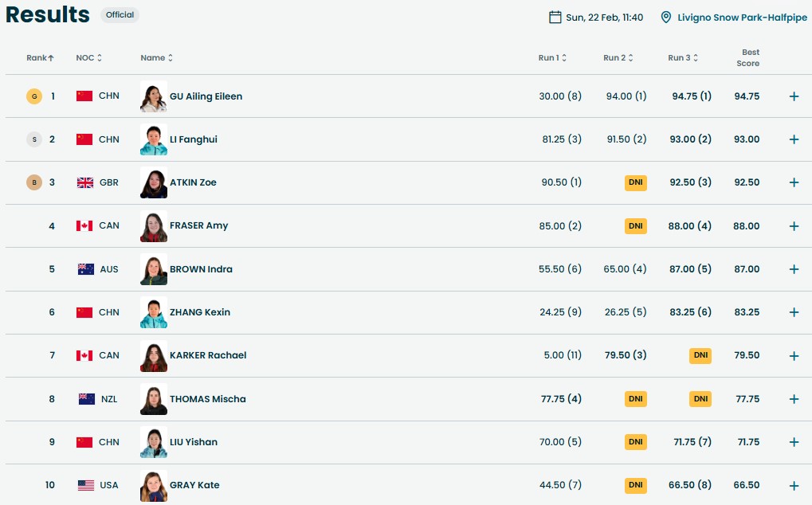This screenshot has height=505, width=812.
Task: Click the silver medal icon beside rank 2
Action: pyautogui.click(x=33, y=139)
